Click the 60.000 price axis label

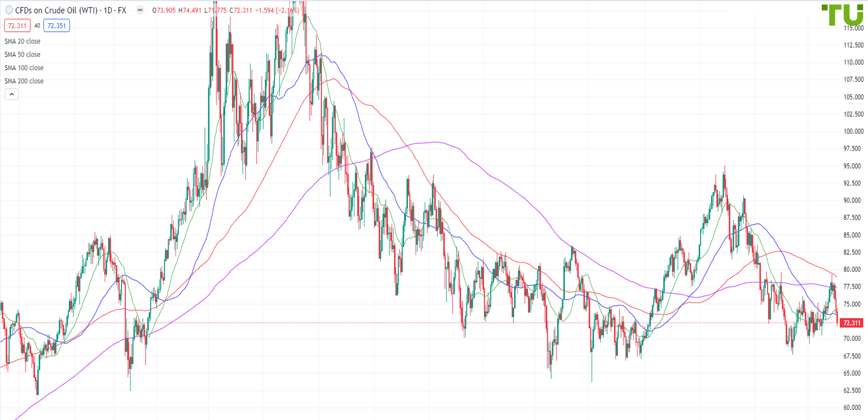(x=852, y=407)
